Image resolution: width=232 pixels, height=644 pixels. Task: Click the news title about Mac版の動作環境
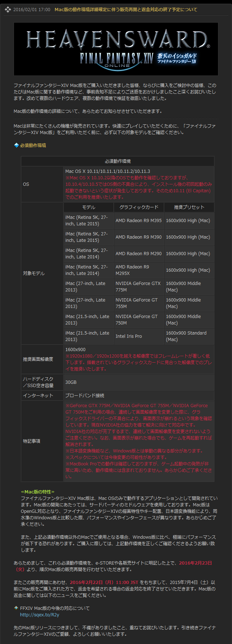click(126, 10)
